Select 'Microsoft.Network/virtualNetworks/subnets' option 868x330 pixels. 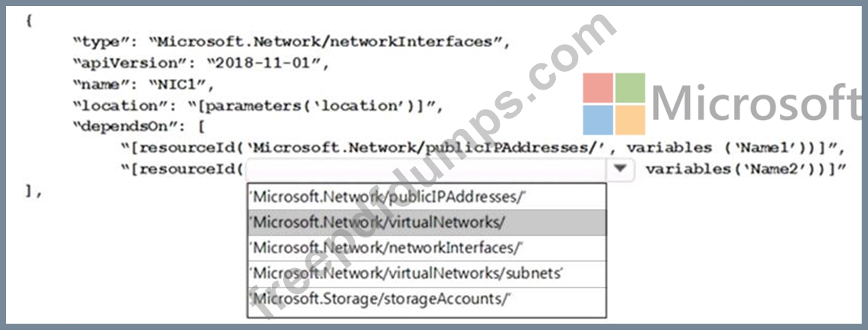click(x=427, y=273)
